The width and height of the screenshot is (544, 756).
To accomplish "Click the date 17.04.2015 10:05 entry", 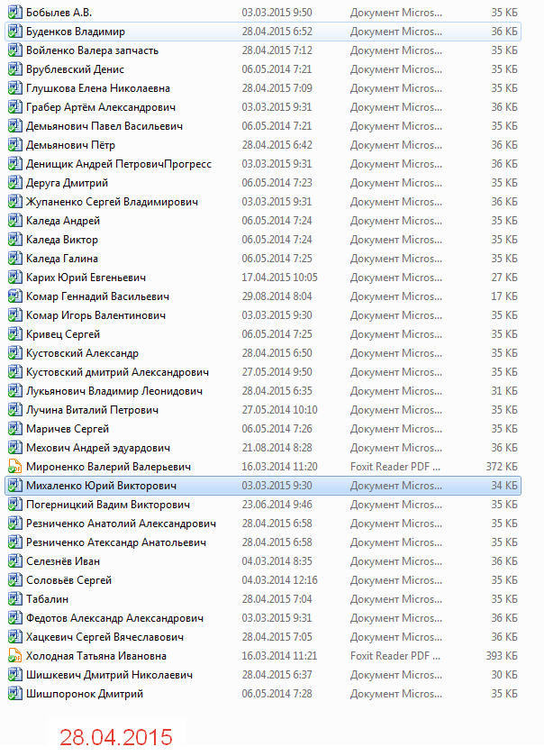I will pos(279,278).
